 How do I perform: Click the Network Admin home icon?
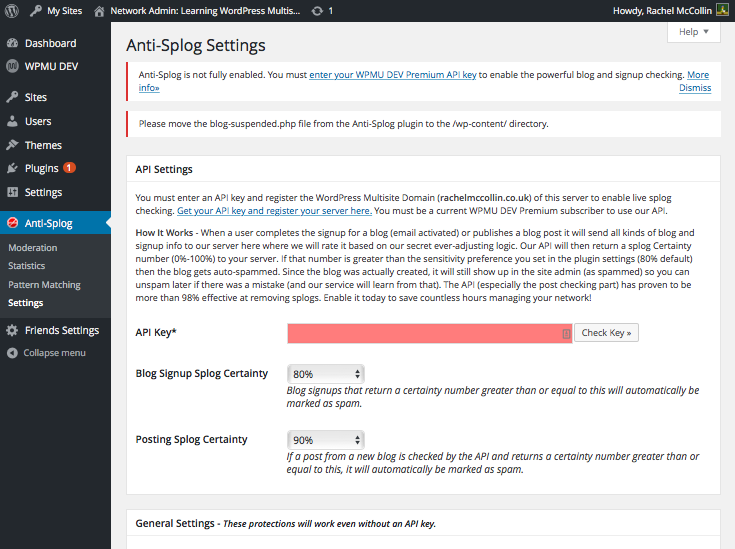click(99, 11)
